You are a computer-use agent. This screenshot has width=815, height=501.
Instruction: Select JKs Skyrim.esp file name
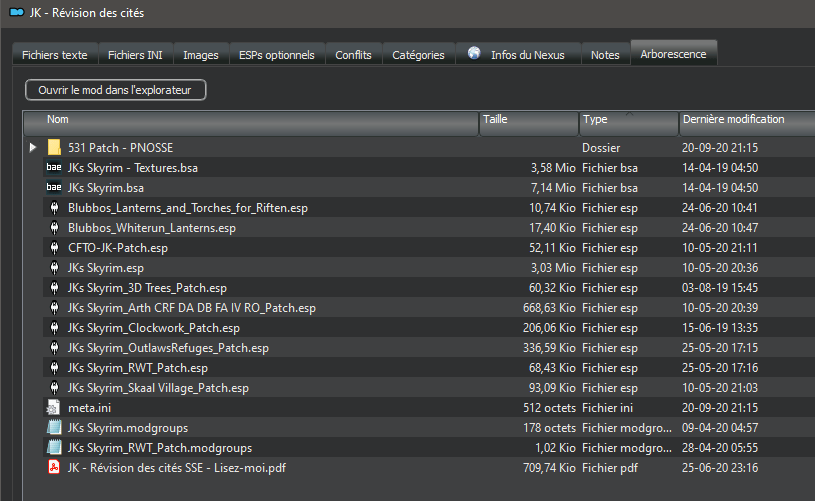pyautogui.click(x=106, y=268)
